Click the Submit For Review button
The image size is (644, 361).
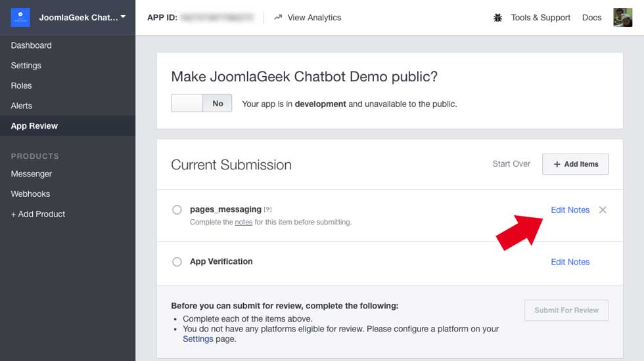(566, 310)
